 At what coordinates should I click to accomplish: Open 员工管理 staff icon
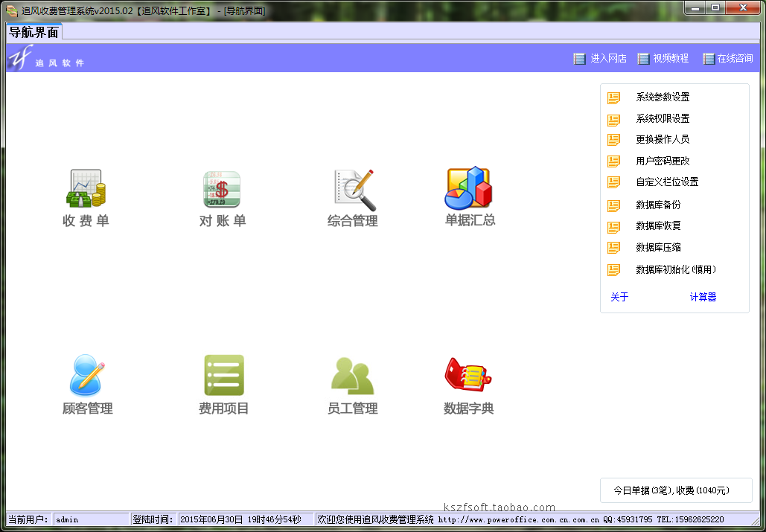[352, 376]
